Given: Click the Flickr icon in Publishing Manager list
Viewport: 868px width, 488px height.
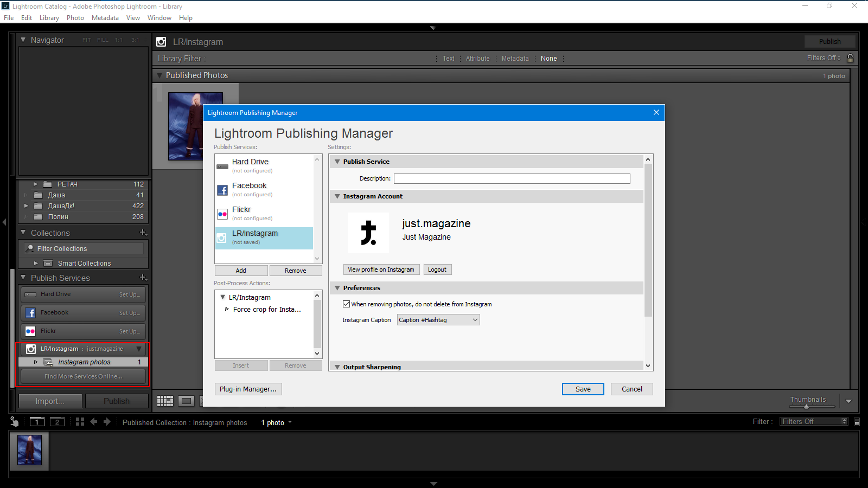Looking at the screenshot, I should pyautogui.click(x=222, y=214).
